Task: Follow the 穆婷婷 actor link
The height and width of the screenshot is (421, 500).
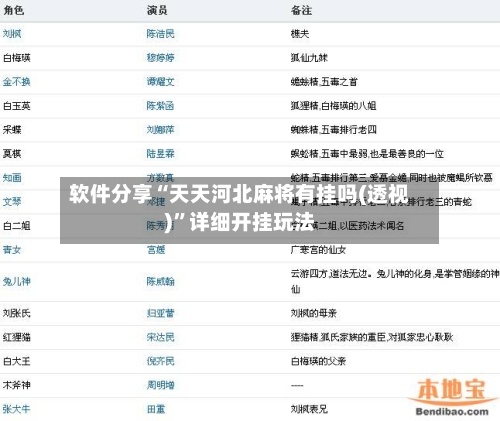Action: [160, 58]
